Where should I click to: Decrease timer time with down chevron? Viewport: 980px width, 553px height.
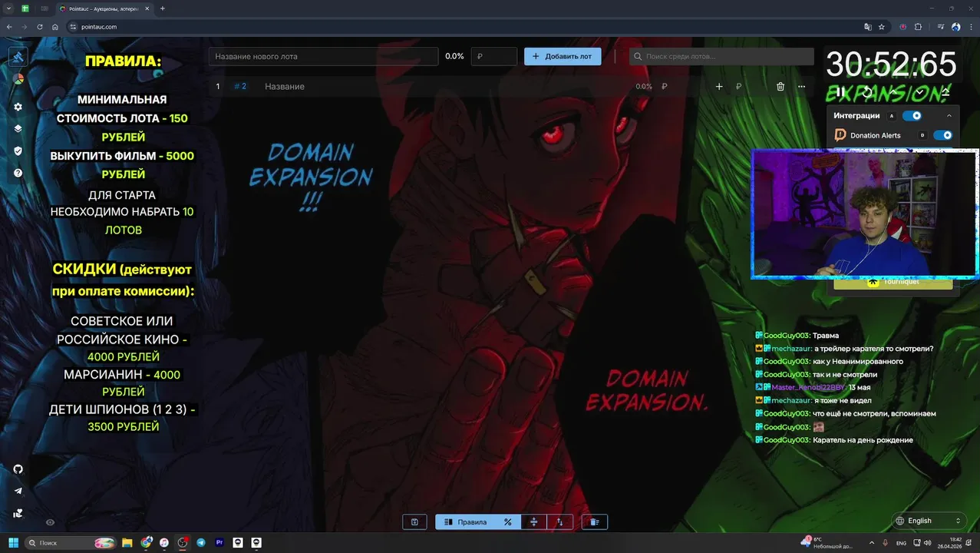click(x=920, y=92)
